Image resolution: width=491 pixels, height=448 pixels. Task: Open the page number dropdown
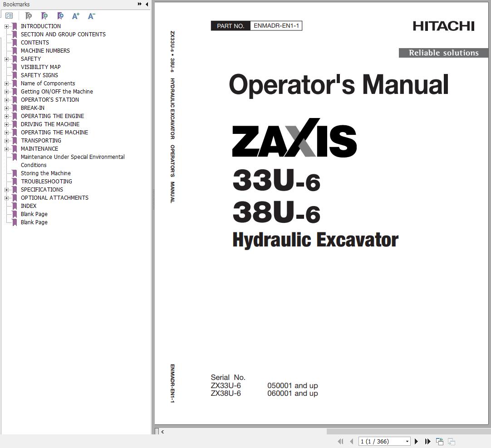coord(407,442)
